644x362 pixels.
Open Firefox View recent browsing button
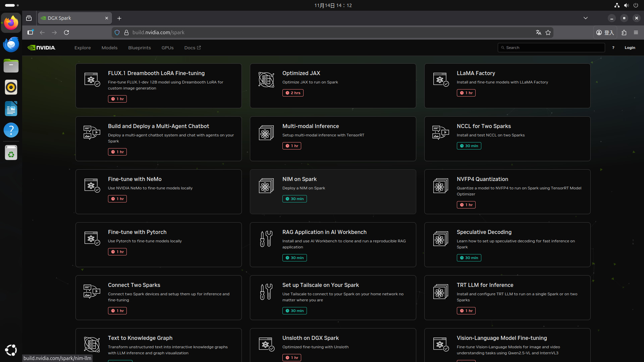pos(29,18)
